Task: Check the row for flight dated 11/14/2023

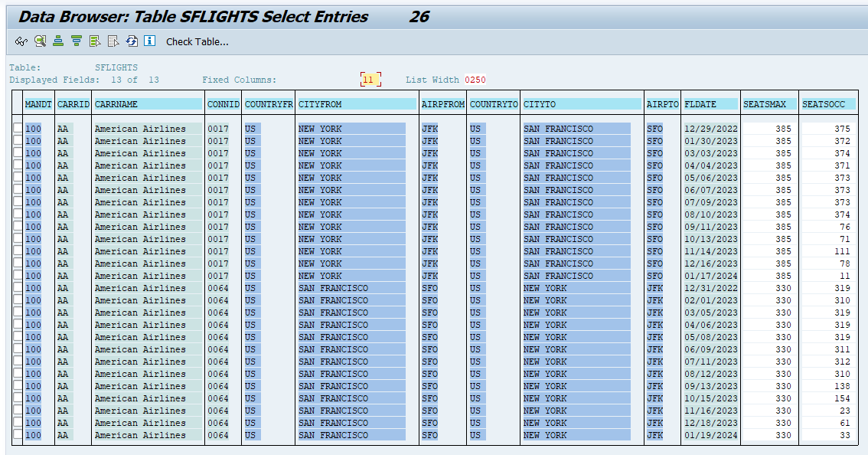Action: pos(18,251)
